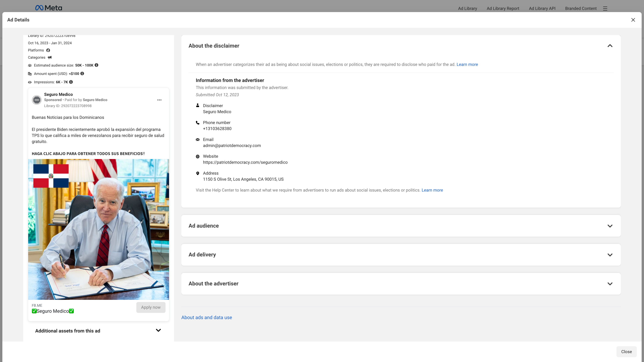The height and width of the screenshot is (362, 644).
Task: Click the Apply now button
Action: click(x=151, y=307)
